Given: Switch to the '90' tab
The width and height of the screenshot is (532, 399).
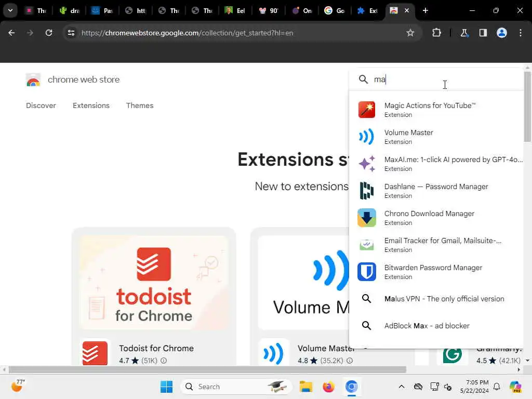Looking at the screenshot, I should pos(268,10).
